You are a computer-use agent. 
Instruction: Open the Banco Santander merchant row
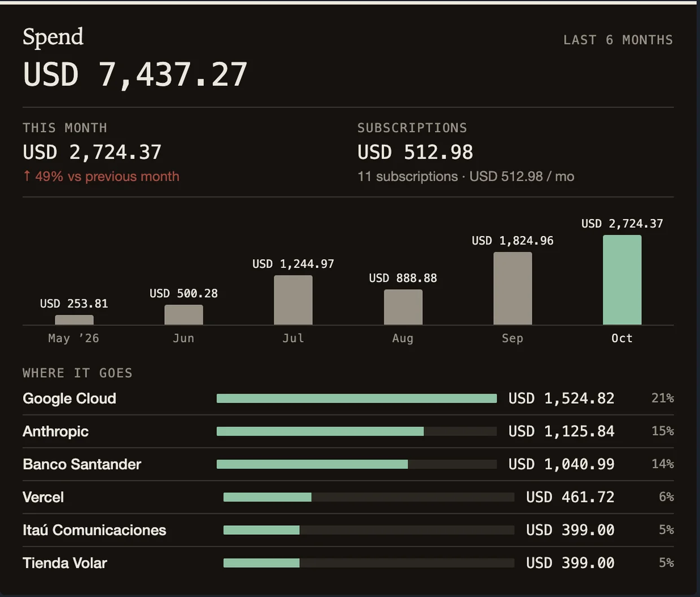(x=348, y=464)
